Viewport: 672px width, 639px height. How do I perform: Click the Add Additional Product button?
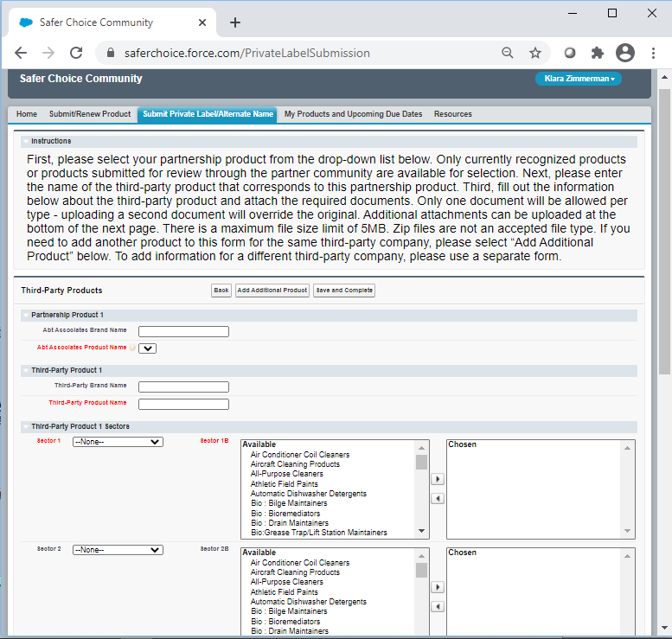click(272, 291)
